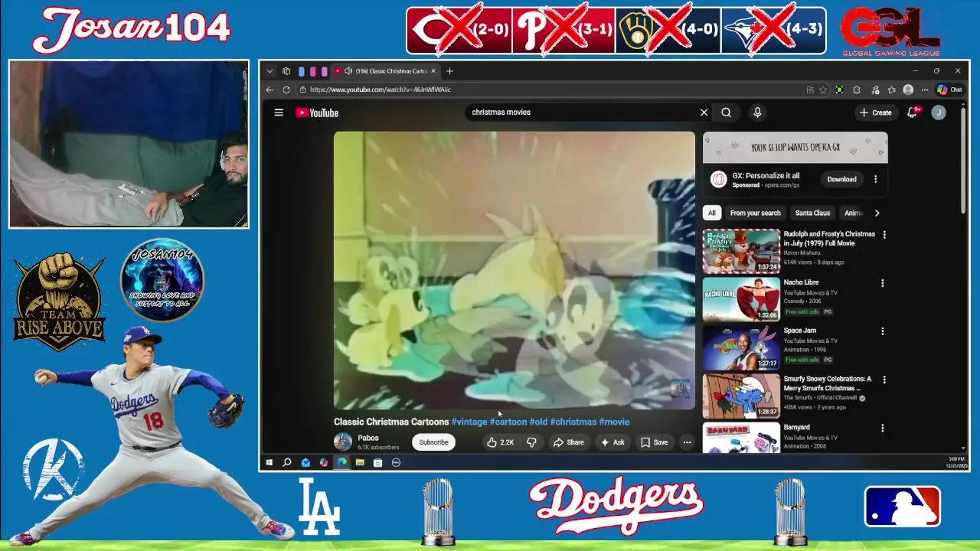This screenshot has width=980, height=551.
Task: Click the christmas movies search field
Action: pyautogui.click(x=582, y=112)
